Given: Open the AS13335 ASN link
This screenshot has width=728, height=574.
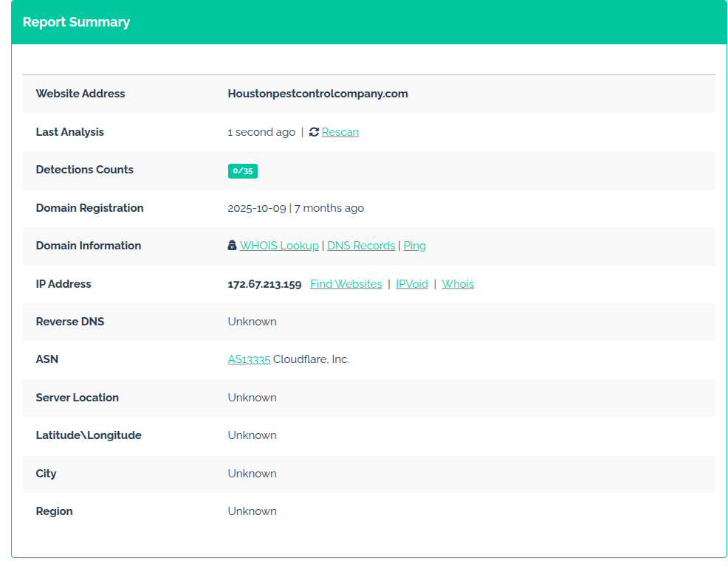Looking at the screenshot, I should [249, 359].
